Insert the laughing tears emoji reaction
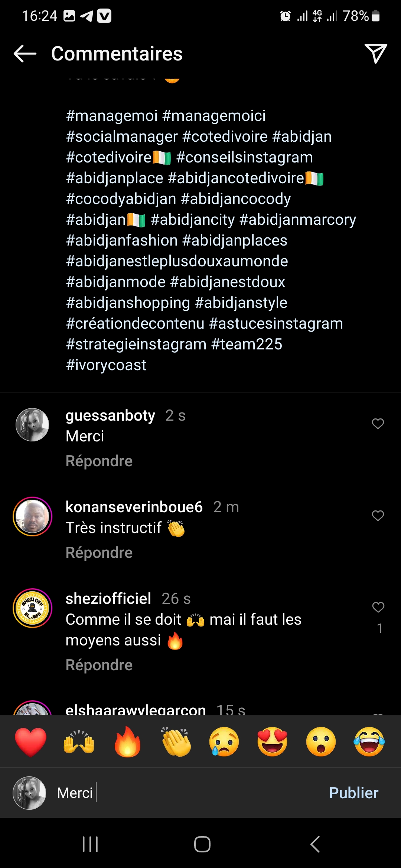 click(369, 742)
